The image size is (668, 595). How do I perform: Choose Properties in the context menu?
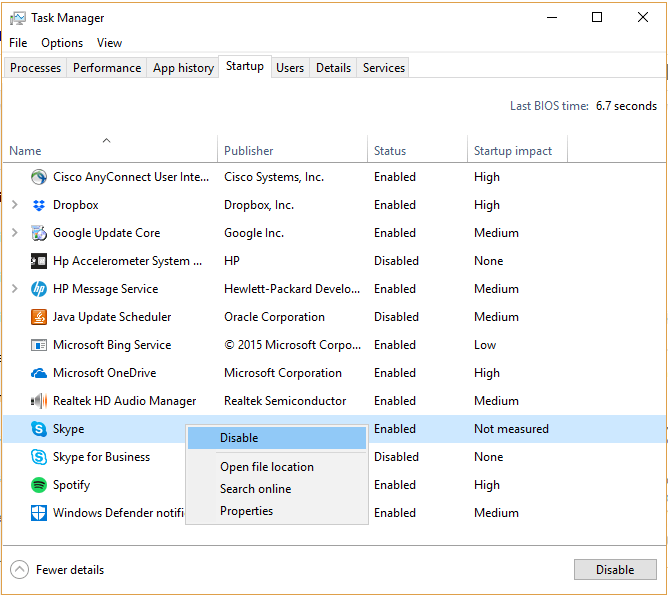(277, 511)
